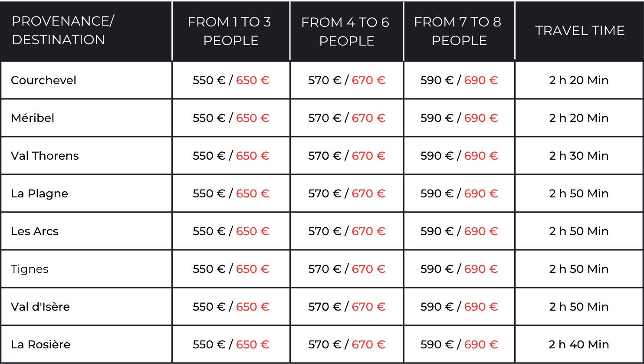Image resolution: width=644 pixels, height=364 pixels.
Task: Click Val Thorens travel time 2 h 30 Min
Action: coord(579,156)
